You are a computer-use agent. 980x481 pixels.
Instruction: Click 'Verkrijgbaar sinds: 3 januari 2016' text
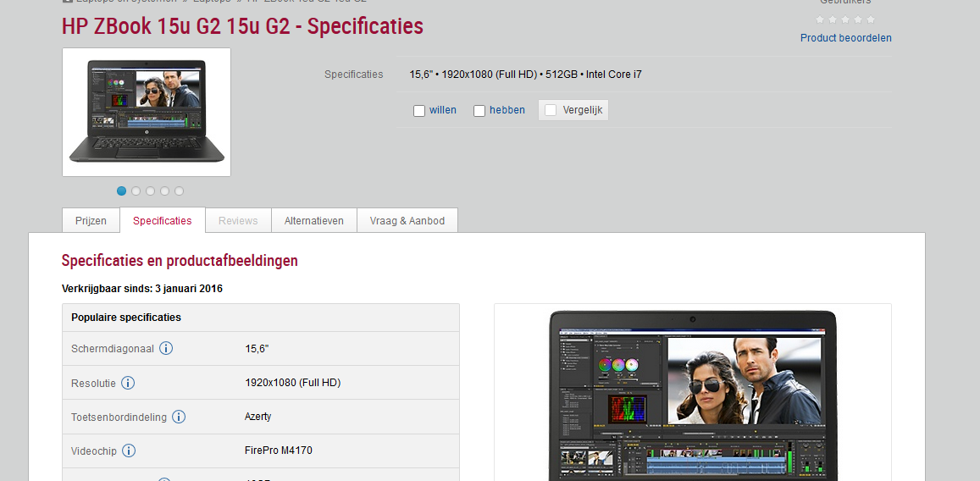click(x=141, y=289)
